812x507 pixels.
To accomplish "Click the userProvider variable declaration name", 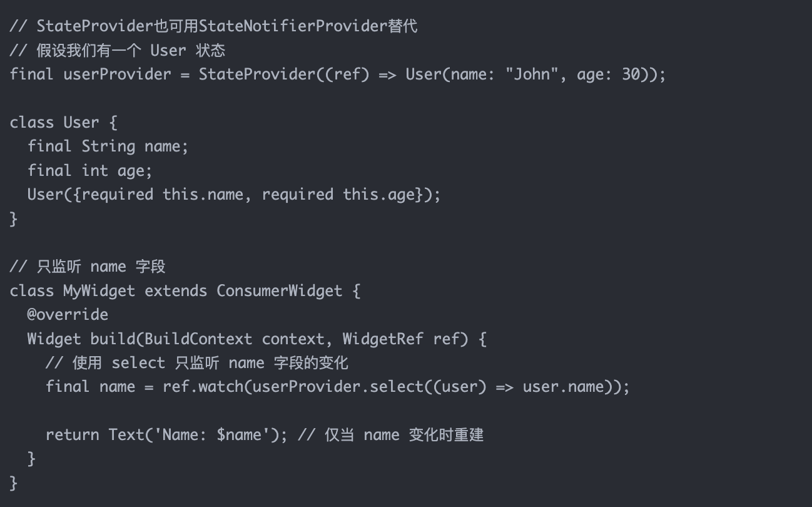I will click(117, 74).
